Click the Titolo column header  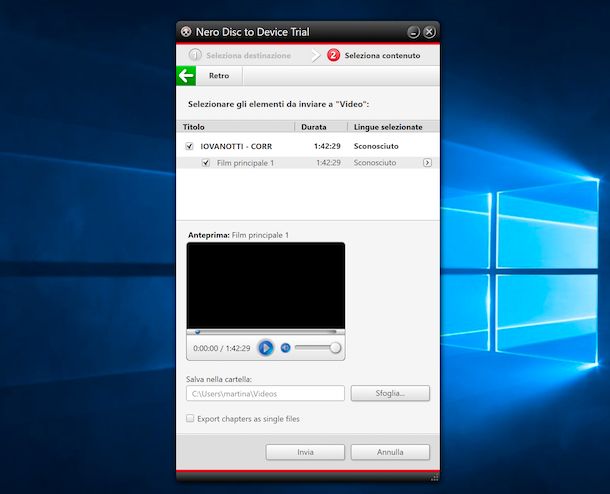pos(235,127)
